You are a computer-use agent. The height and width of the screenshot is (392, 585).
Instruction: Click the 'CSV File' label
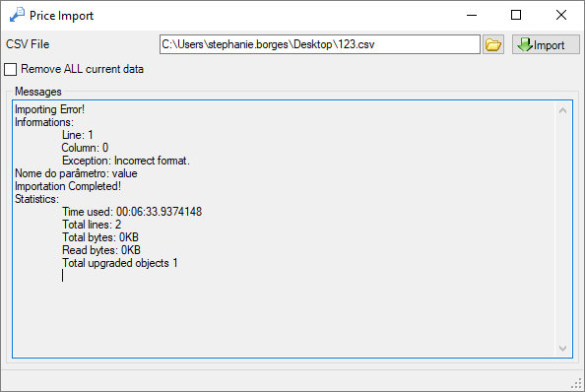click(x=28, y=44)
